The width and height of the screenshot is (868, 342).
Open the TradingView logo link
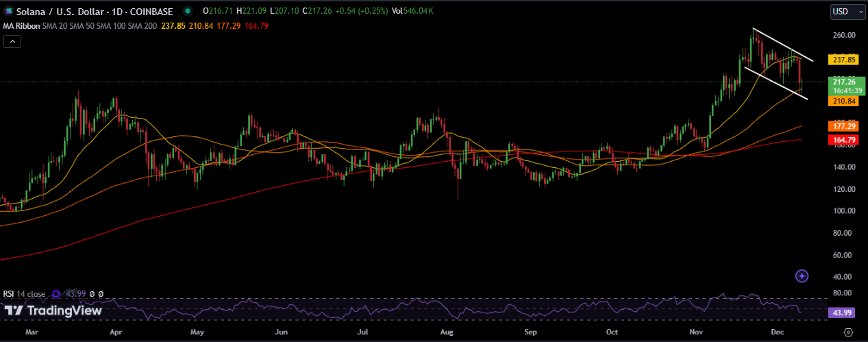(53, 310)
